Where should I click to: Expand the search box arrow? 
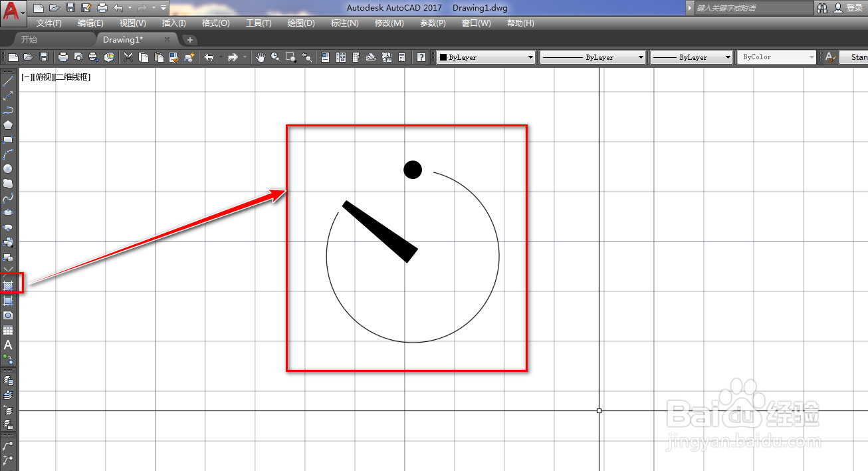click(690, 8)
